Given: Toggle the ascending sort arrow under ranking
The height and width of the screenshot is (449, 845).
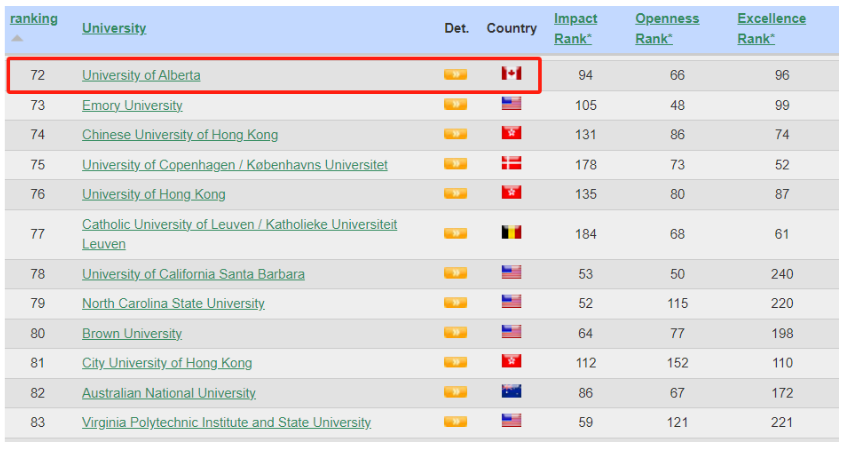Looking at the screenshot, I should [17, 38].
